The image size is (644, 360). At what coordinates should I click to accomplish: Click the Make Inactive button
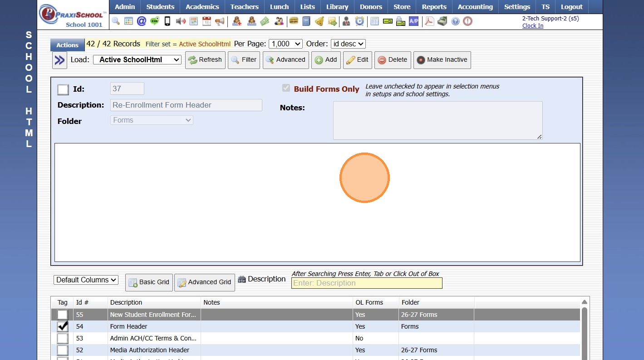(x=442, y=60)
